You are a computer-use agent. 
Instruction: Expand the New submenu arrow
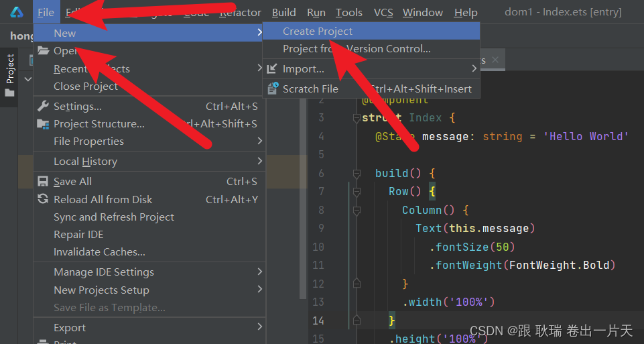click(x=259, y=32)
